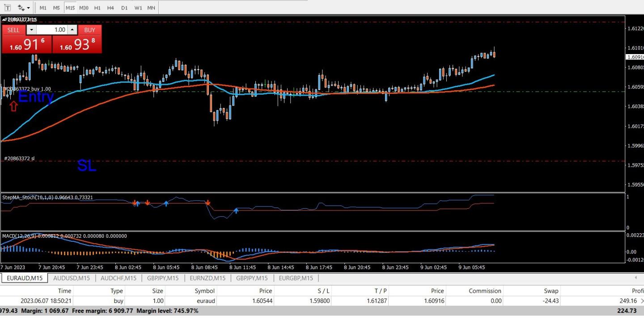Screen dimensions: 644x324
Task: Select the text label drawing tool
Action: click(8, 8)
